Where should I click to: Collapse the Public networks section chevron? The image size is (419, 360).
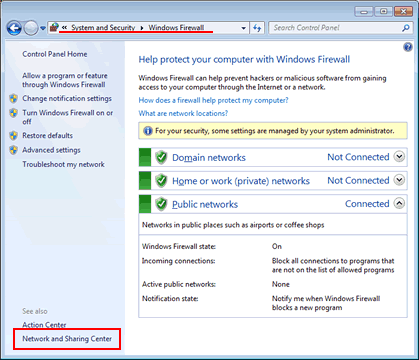point(399,203)
